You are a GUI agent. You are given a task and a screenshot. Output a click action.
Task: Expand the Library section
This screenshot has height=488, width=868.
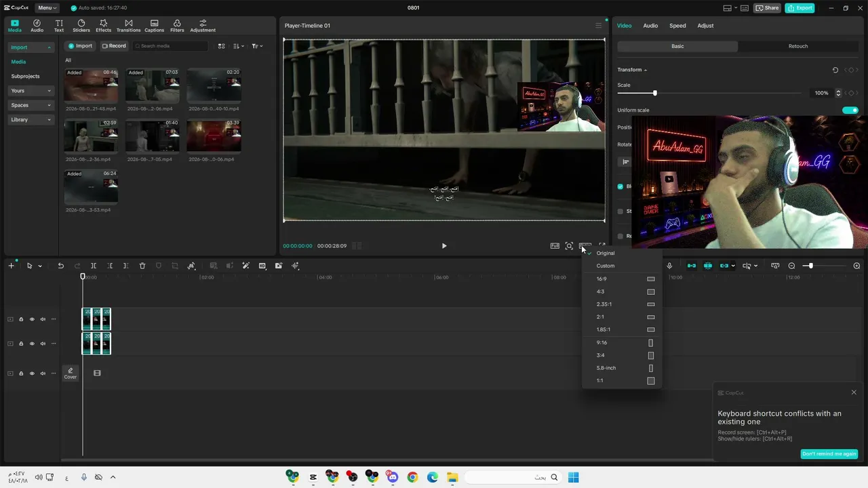(x=31, y=120)
